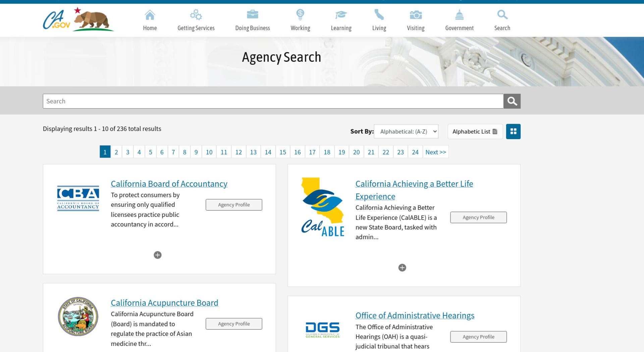Go to results page 3

pyautogui.click(x=128, y=152)
